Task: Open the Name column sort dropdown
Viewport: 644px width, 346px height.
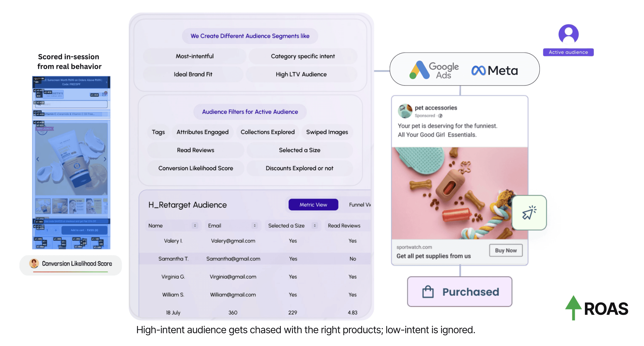Action: pyautogui.click(x=195, y=226)
